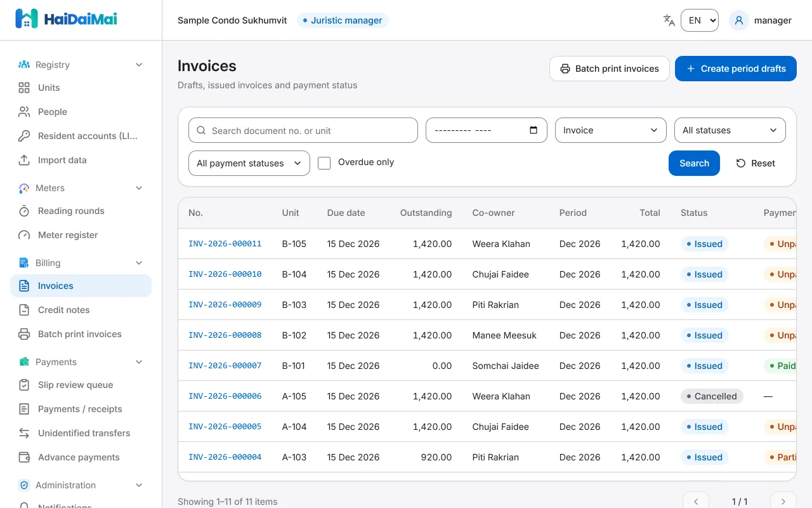This screenshot has width=812, height=508.
Task: Open invoice INV-2026-000004 link
Action: pyautogui.click(x=225, y=457)
